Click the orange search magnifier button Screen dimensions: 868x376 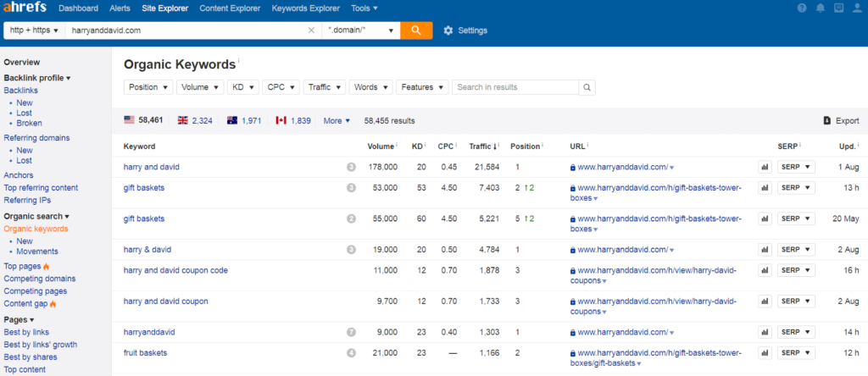416,30
